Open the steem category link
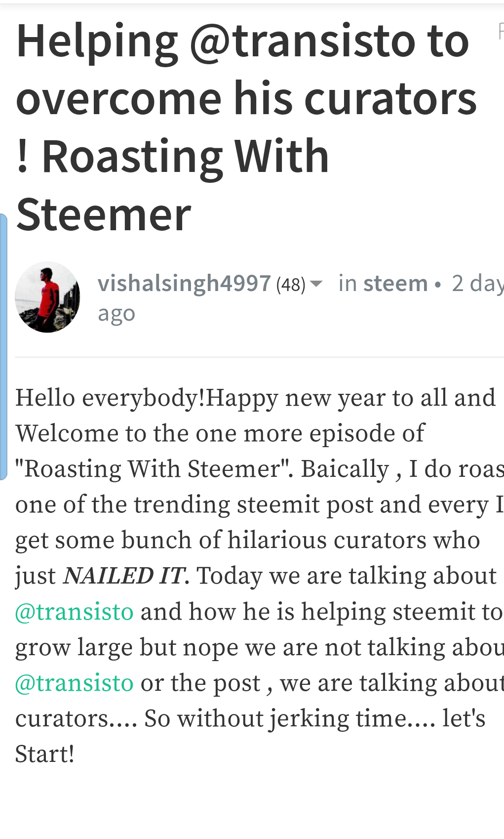This screenshot has height=839, width=504. pos(395,284)
